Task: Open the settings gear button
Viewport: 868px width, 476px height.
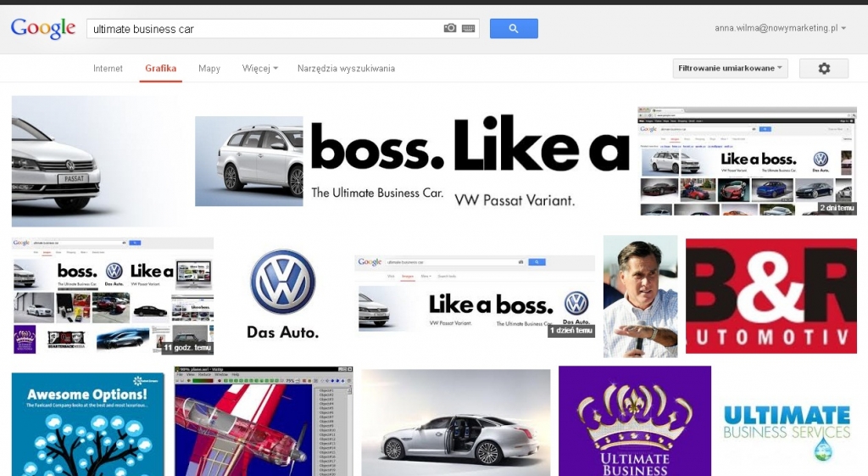Action: point(823,69)
